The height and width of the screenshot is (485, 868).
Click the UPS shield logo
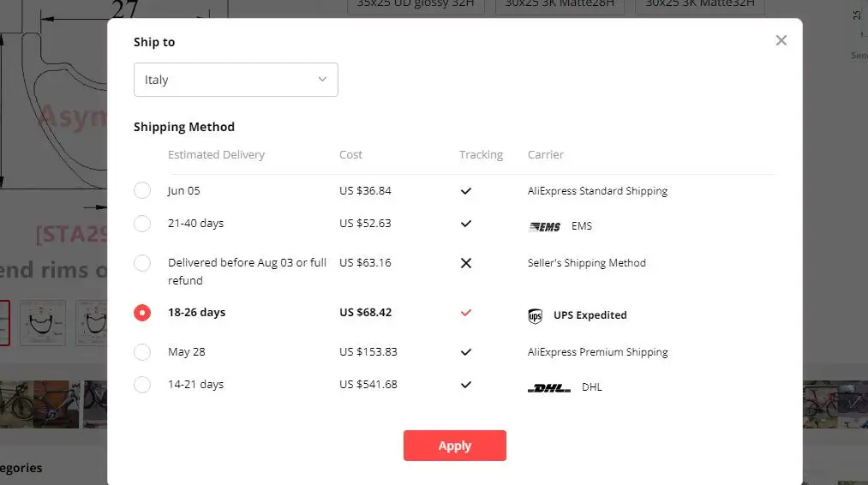pos(536,316)
